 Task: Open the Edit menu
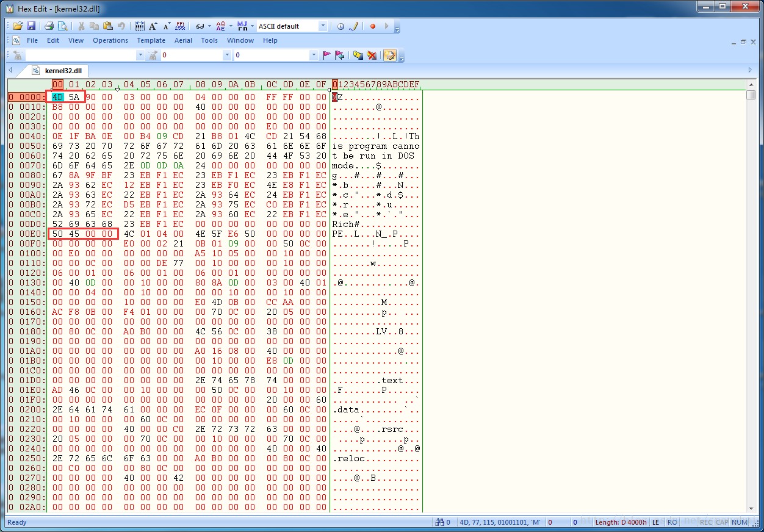tap(53, 40)
